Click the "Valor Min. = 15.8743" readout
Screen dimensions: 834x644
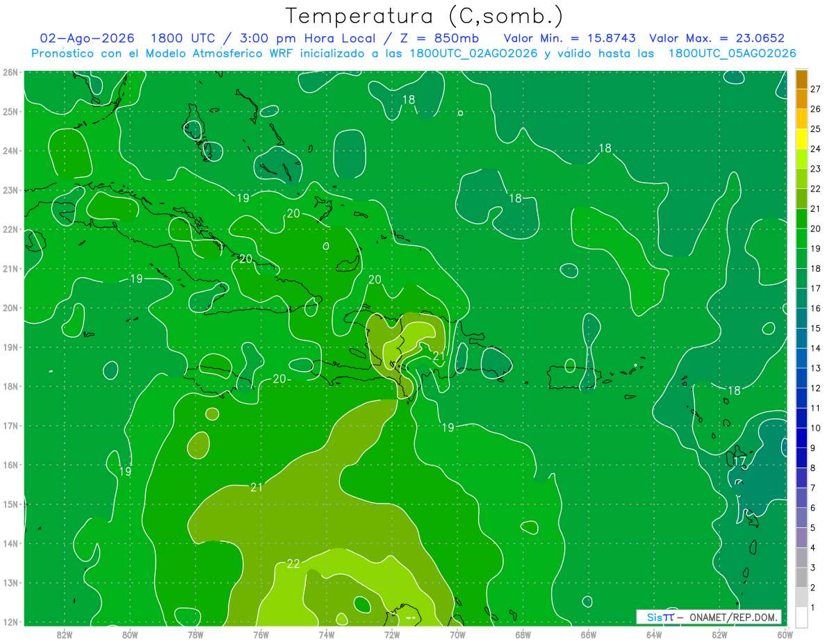tap(570, 39)
